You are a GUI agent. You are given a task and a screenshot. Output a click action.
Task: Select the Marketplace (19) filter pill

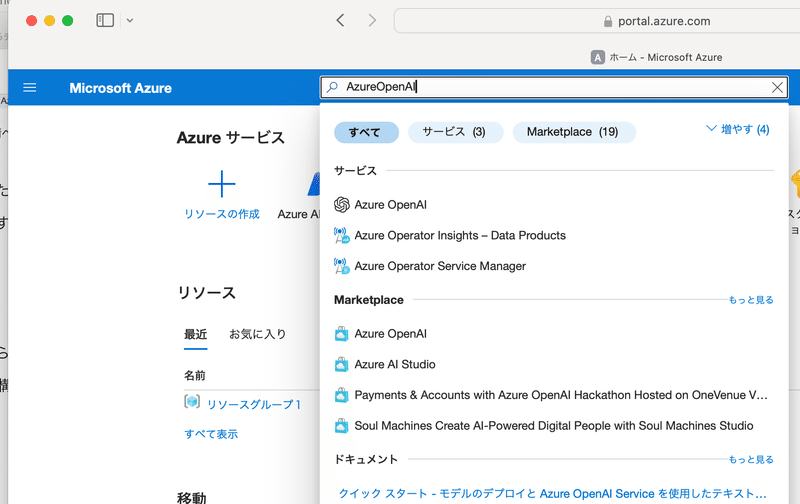tap(573, 133)
